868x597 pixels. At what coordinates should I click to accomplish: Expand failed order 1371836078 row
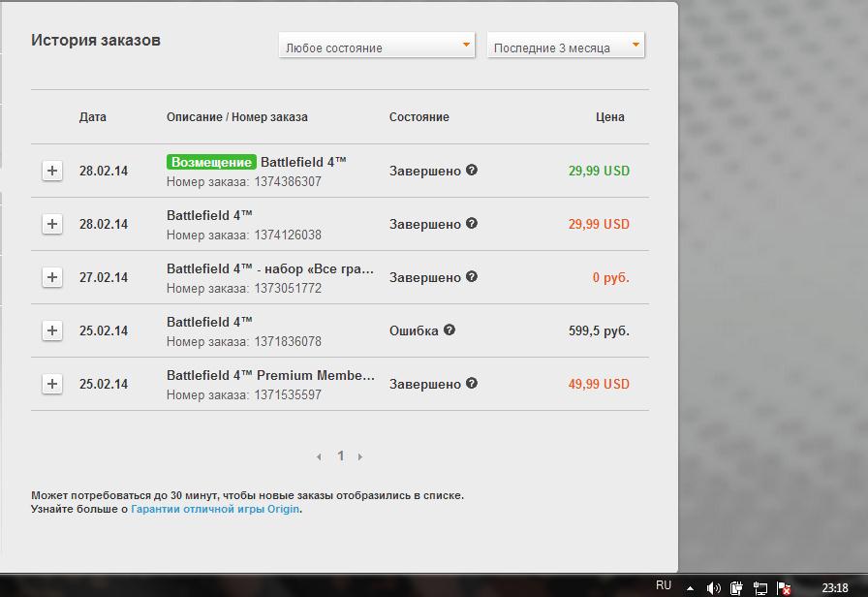[x=52, y=330]
